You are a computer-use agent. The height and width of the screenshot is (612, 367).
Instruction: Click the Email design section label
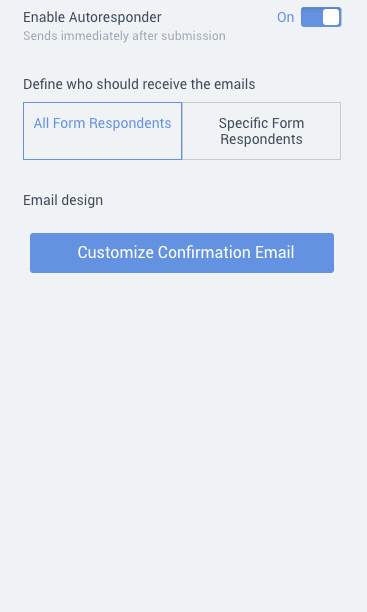point(63,200)
